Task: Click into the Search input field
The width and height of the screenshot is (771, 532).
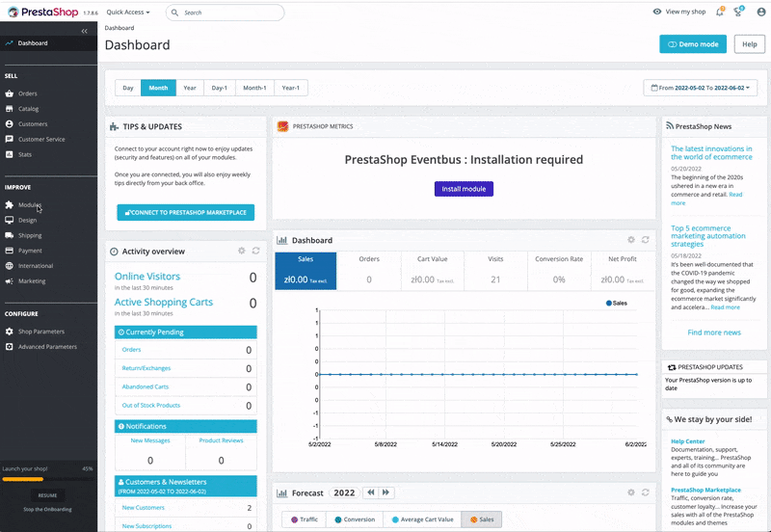Action: [226, 13]
